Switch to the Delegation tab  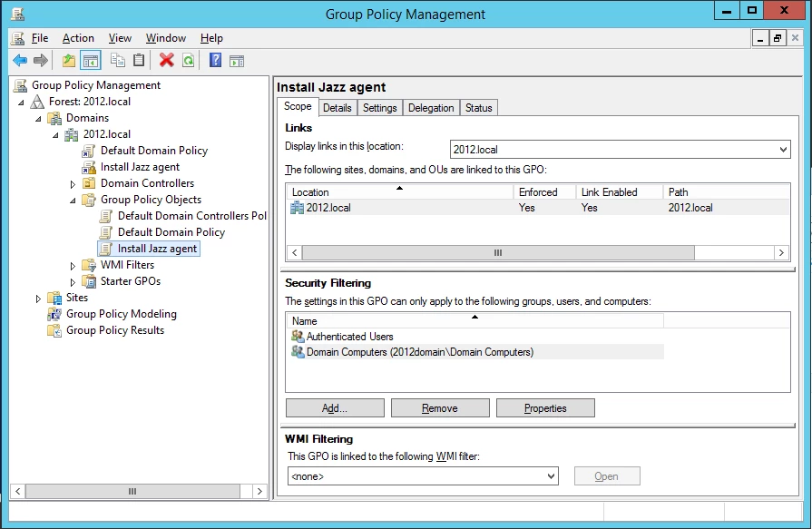point(431,108)
